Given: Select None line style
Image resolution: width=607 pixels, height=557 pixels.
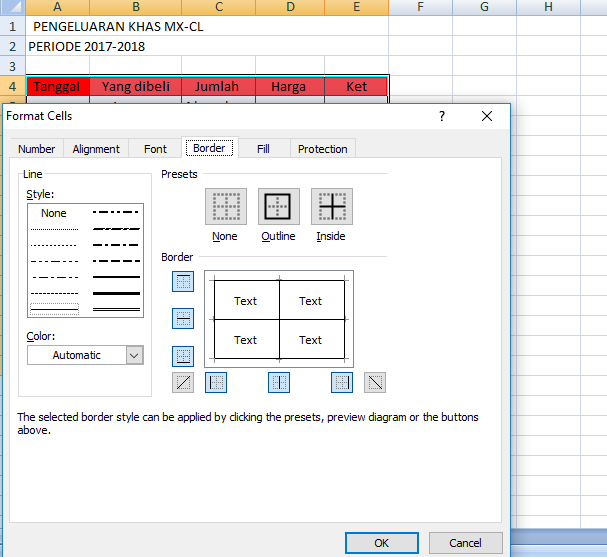Looking at the screenshot, I should pyautogui.click(x=54, y=213).
